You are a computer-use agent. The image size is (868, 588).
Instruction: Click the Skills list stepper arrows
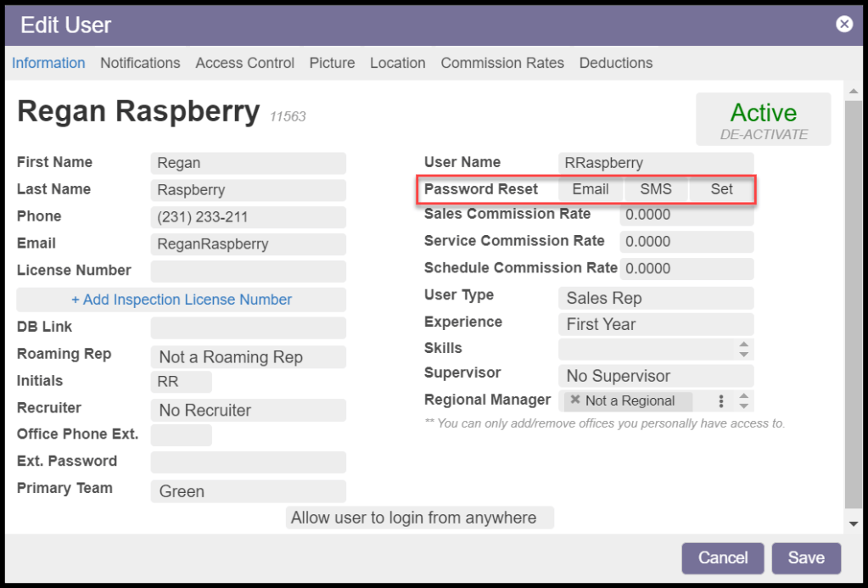pos(743,349)
